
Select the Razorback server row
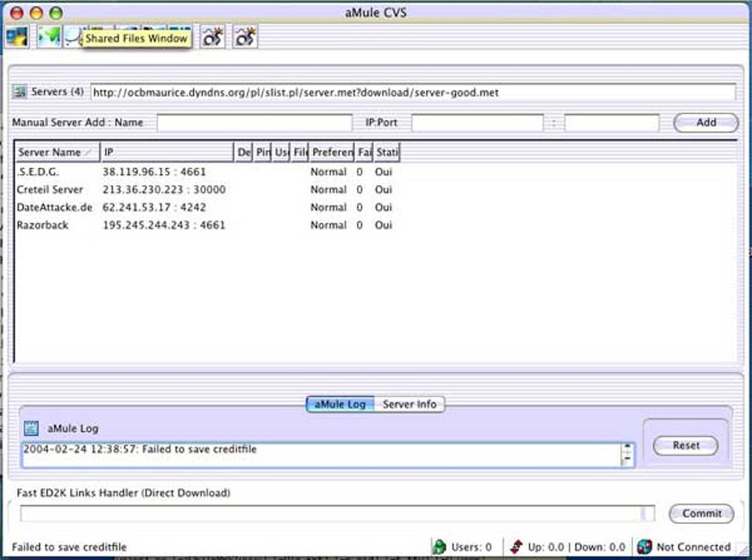(x=207, y=225)
